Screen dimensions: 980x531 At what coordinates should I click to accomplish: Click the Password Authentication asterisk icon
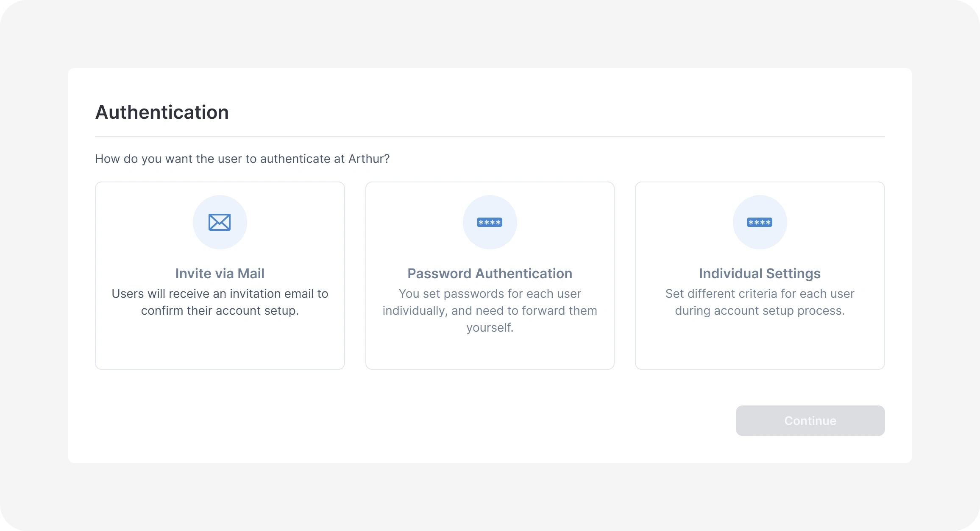(x=490, y=222)
